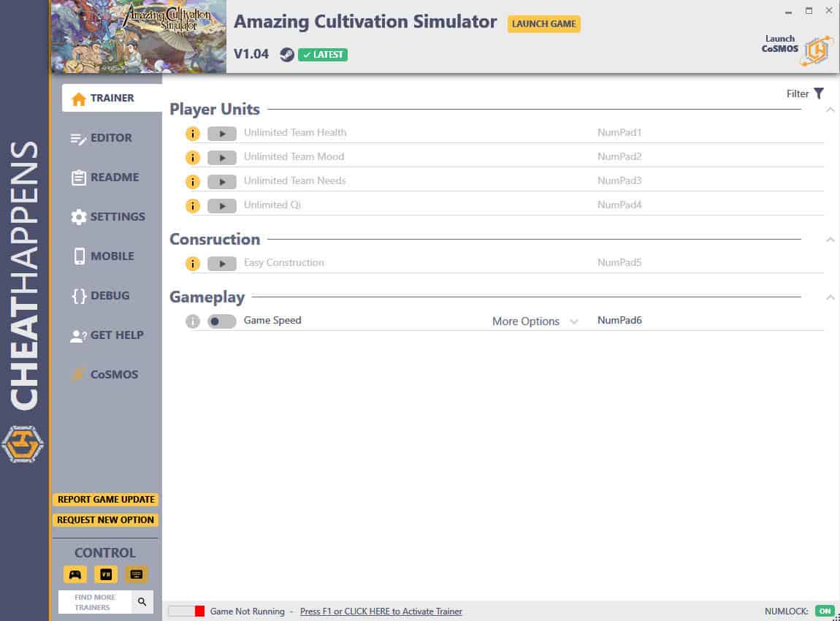
Task: Click info icon for Easy Construction
Action: [192, 264]
